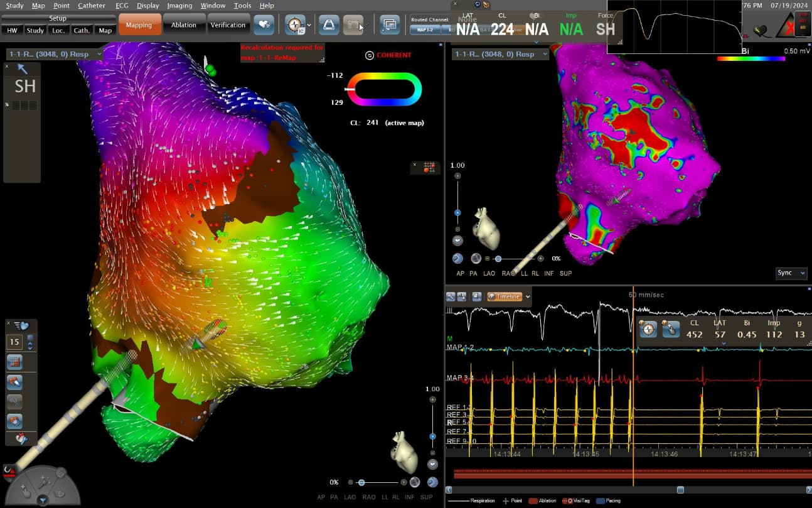Click the Loc. setup button
Screen dimensions: 812x508
(x=58, y=30)
